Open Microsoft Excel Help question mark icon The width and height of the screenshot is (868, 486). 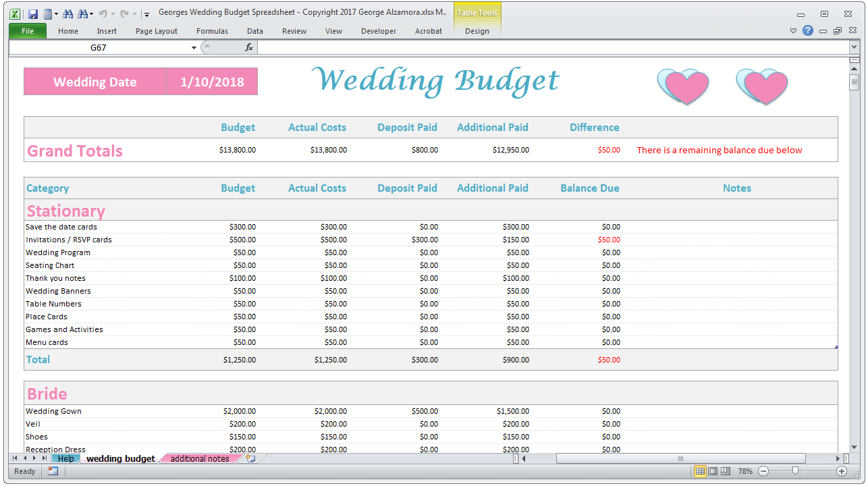click(x=808, y=30)
